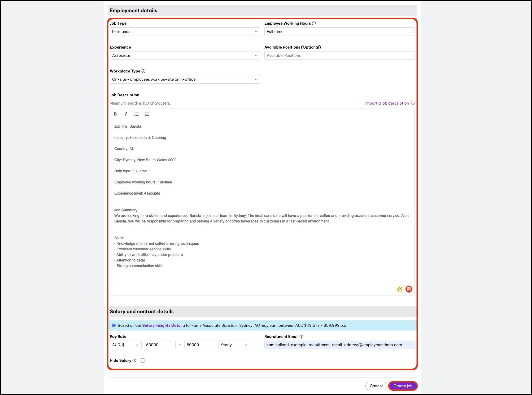Screen dimensions: 532x395
Task: Insert numbered list in job description
Action: click(x=147, y=114)
